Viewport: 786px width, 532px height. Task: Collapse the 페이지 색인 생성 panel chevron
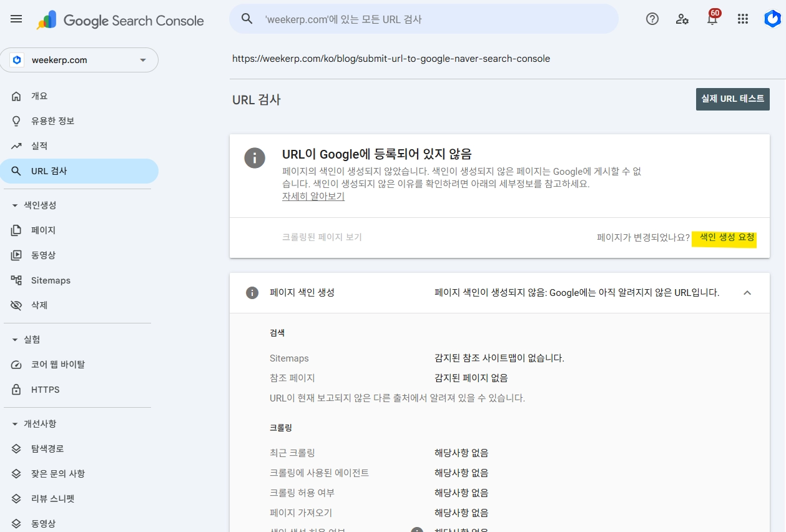tap(747, 293)
